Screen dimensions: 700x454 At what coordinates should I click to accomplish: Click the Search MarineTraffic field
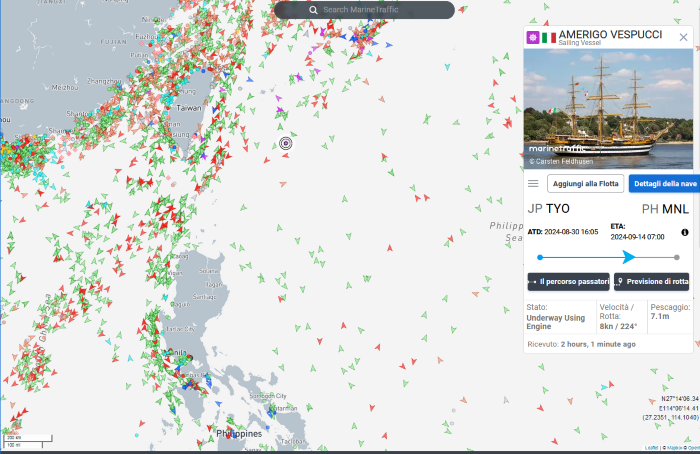coord(364,10)
